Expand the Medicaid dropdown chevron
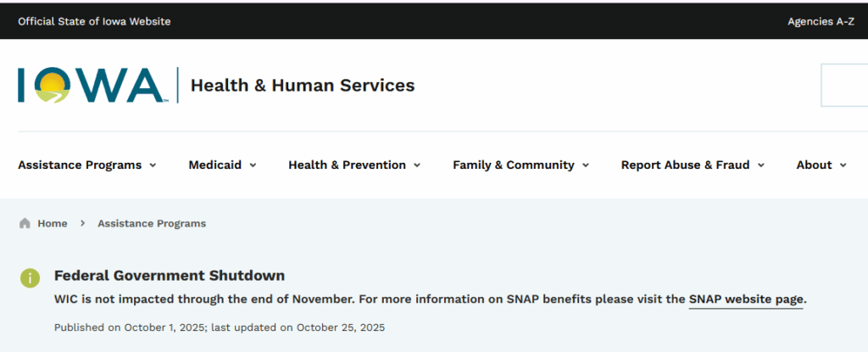This screenshot has height=352, width=868. coord(253,165)
